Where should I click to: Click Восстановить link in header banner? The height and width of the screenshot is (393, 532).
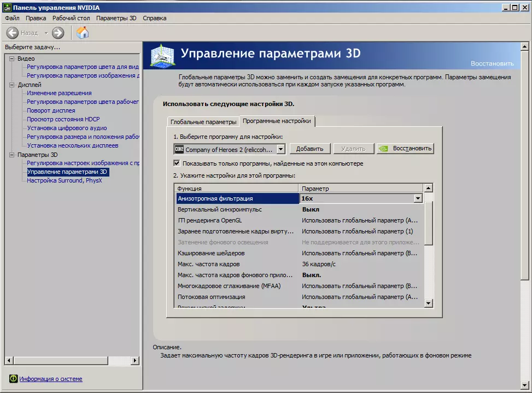pos(492,63)
